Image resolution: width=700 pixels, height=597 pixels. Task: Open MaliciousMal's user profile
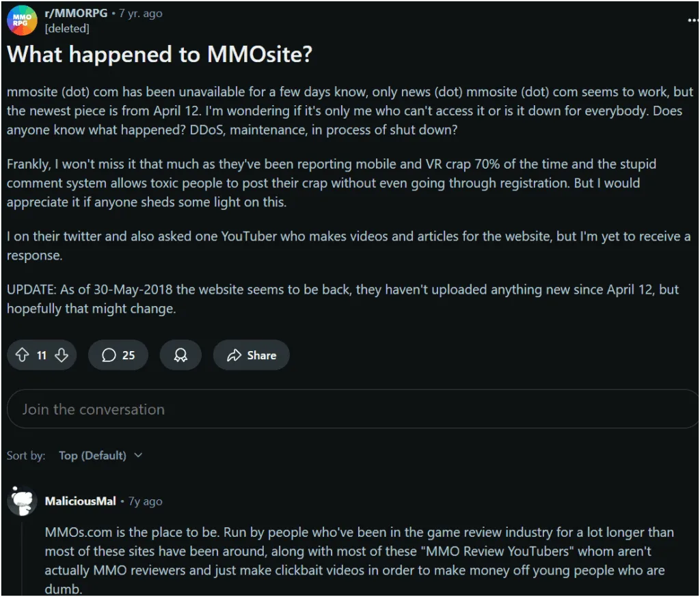tap(80, 501)
